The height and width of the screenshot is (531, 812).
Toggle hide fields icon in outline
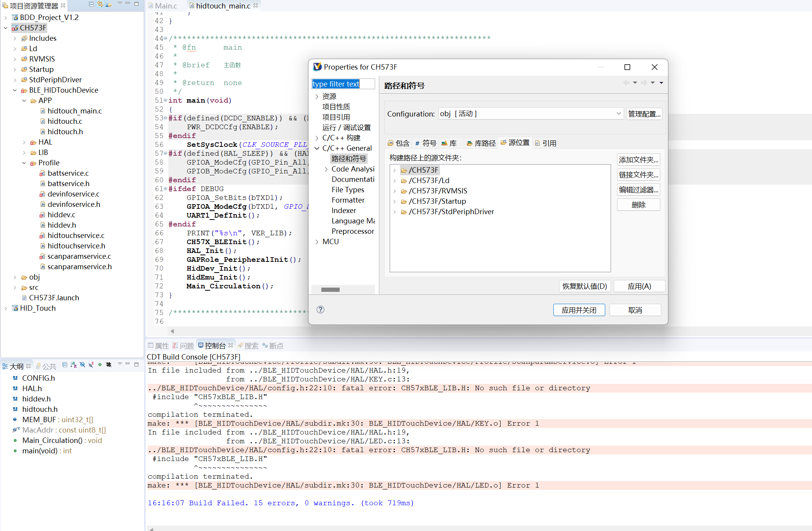[x=82, y=365]
